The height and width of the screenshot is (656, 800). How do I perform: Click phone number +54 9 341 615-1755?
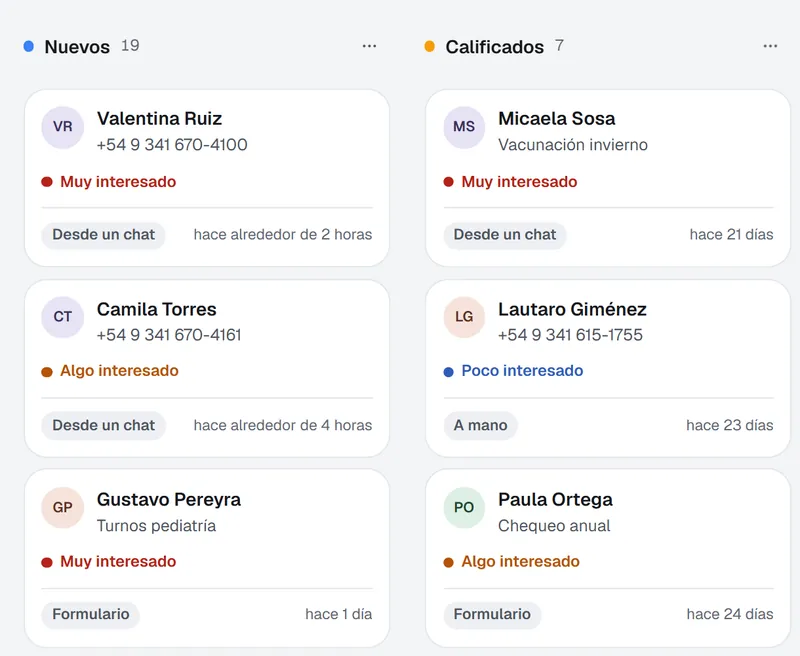coord(570,335)
